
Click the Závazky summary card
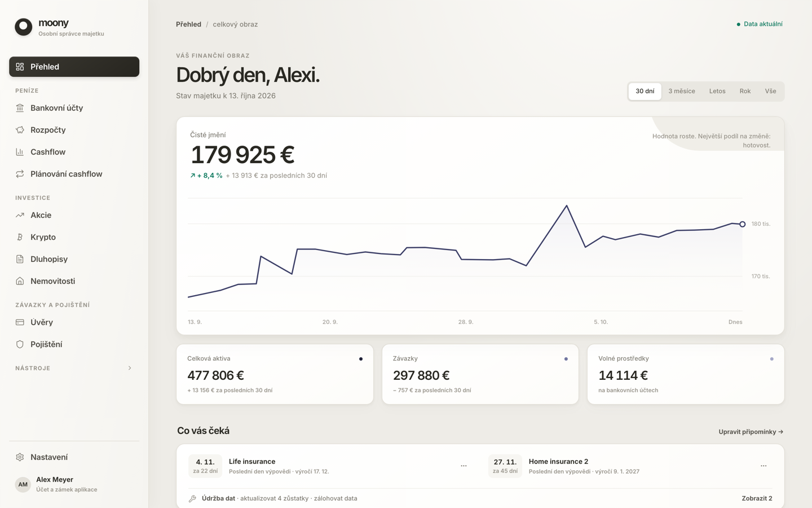pos(480,374)
